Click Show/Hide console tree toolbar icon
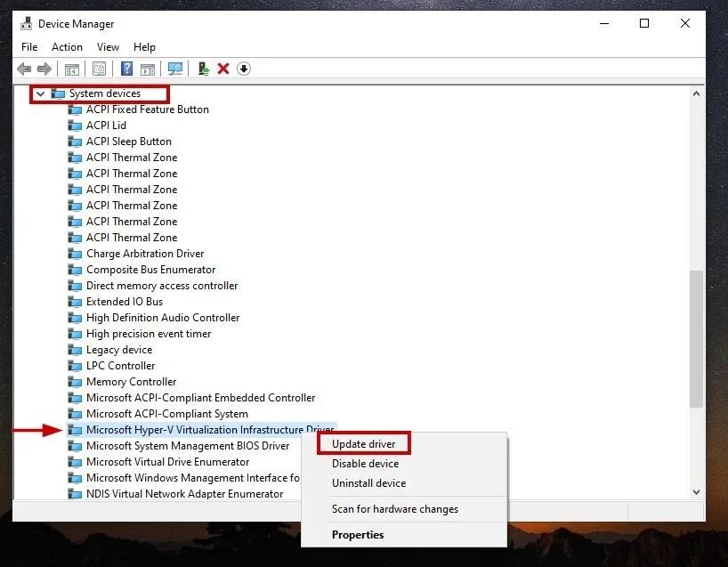Viewport: 728px width, 567px height. click(x=71, y=69)
